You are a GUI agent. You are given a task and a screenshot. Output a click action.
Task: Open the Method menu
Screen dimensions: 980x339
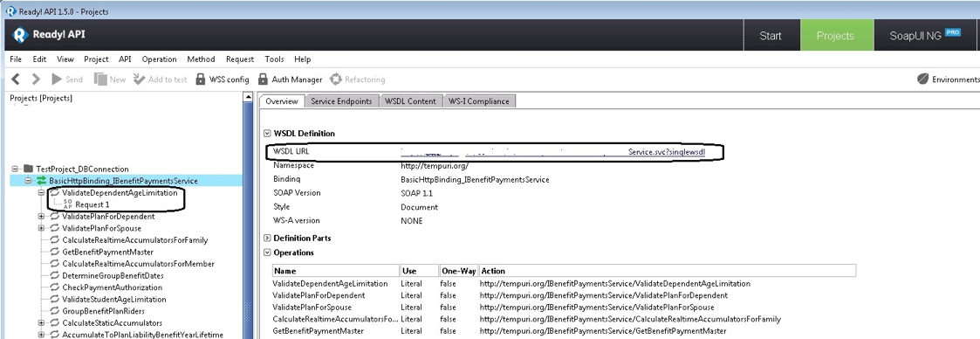[202, 59]
